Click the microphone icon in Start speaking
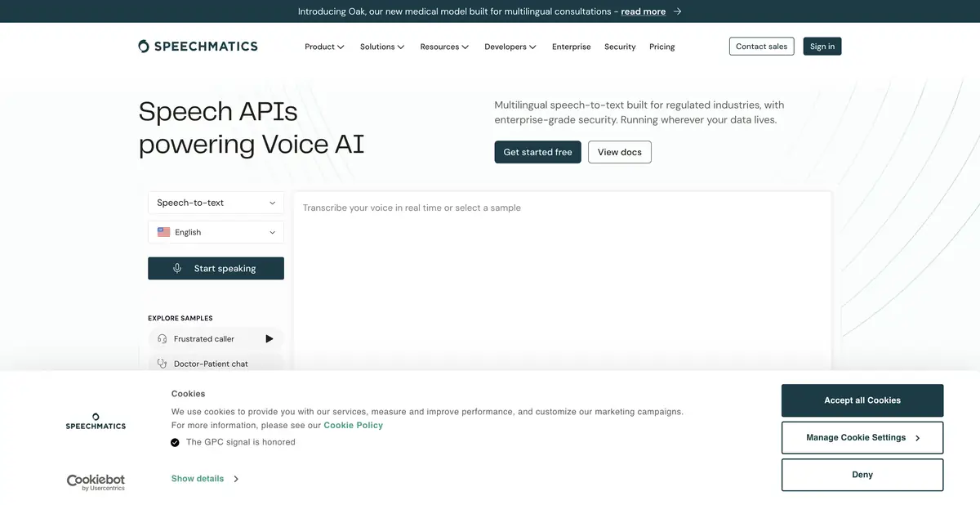This screenshot has height=505, width=980. (177, 268)
